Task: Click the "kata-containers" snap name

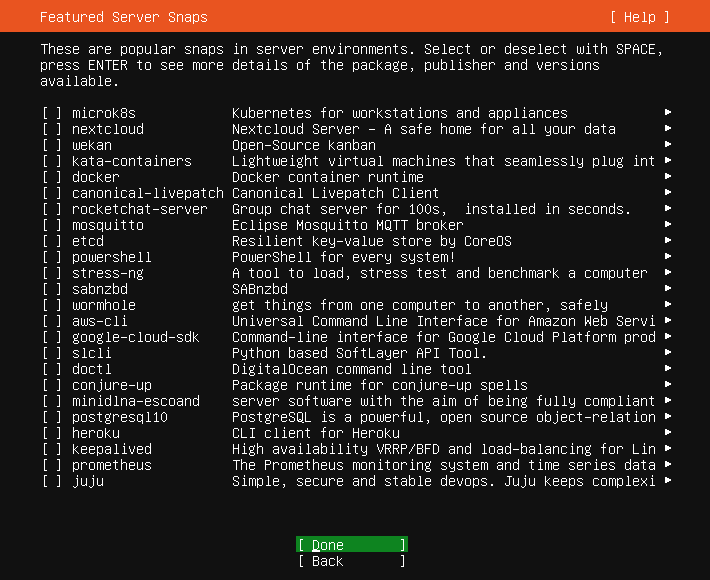Action: click(132, 161)
